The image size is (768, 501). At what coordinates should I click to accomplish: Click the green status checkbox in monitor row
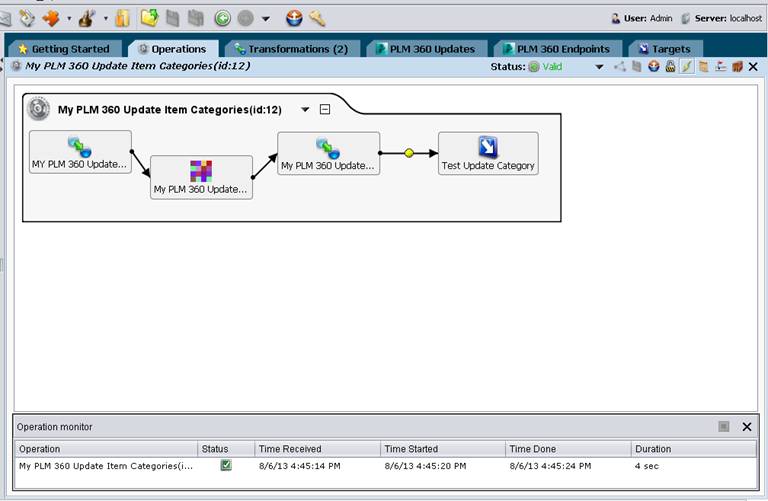(x=226, y=465)
